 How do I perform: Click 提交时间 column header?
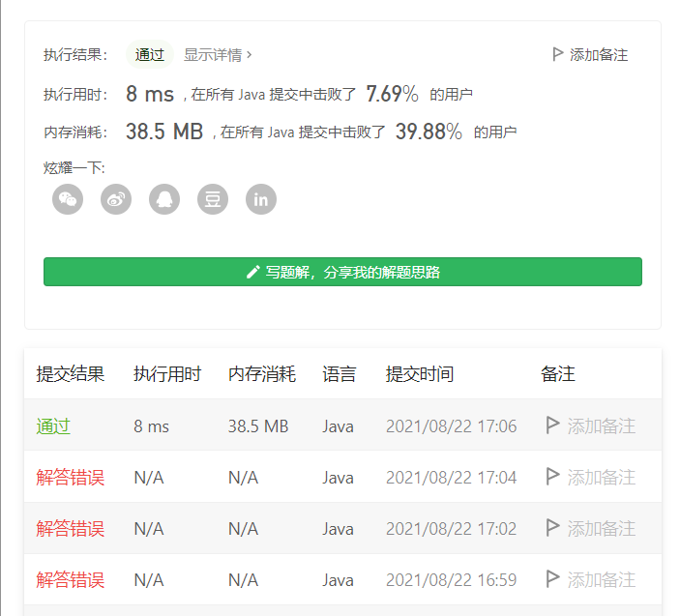[x=420, y=373]
